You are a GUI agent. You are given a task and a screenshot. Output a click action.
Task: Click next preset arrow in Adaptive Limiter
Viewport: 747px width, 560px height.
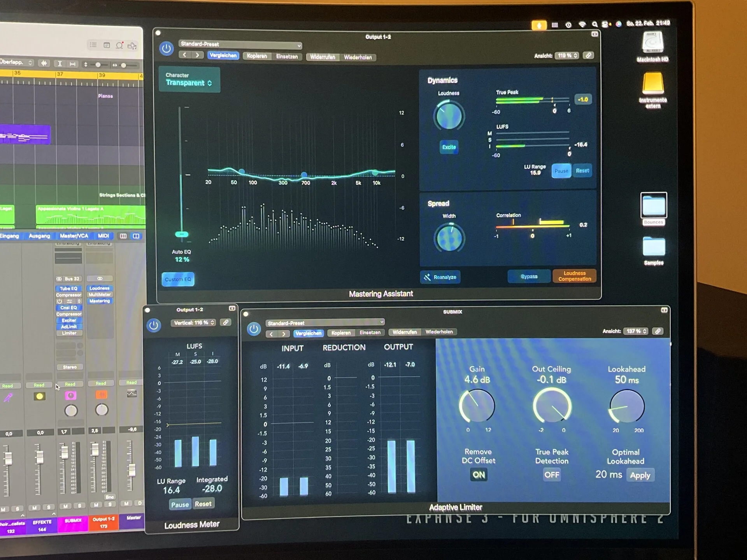tap(284, 334)
